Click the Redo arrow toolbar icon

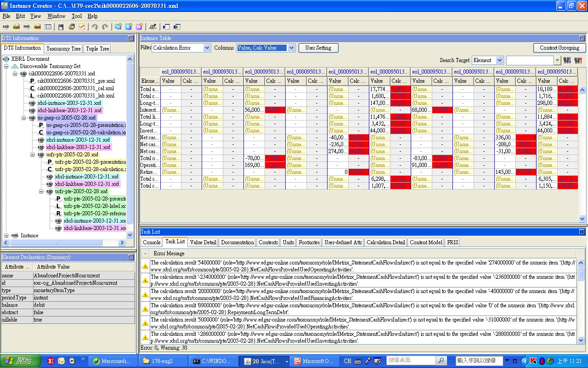point(105,27)
